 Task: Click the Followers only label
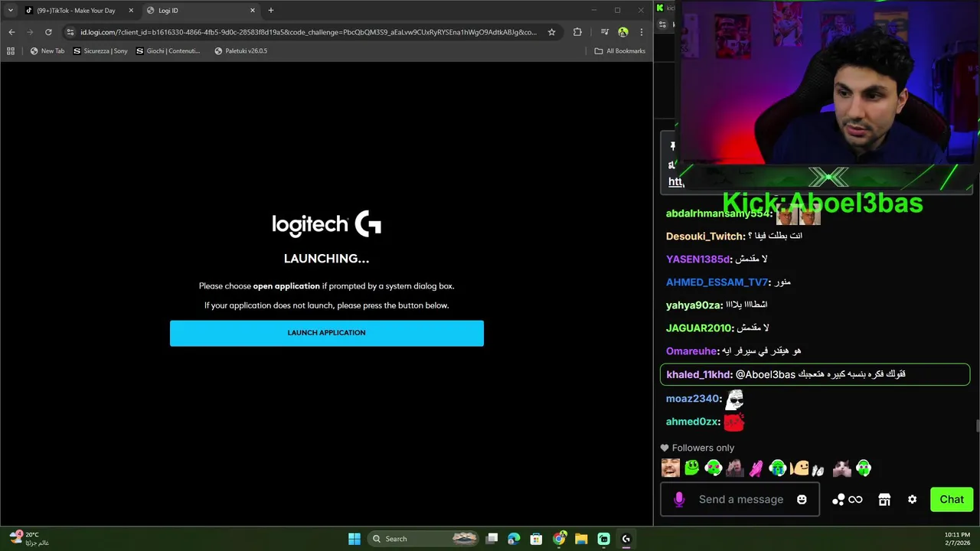click(x=703, y=448)
